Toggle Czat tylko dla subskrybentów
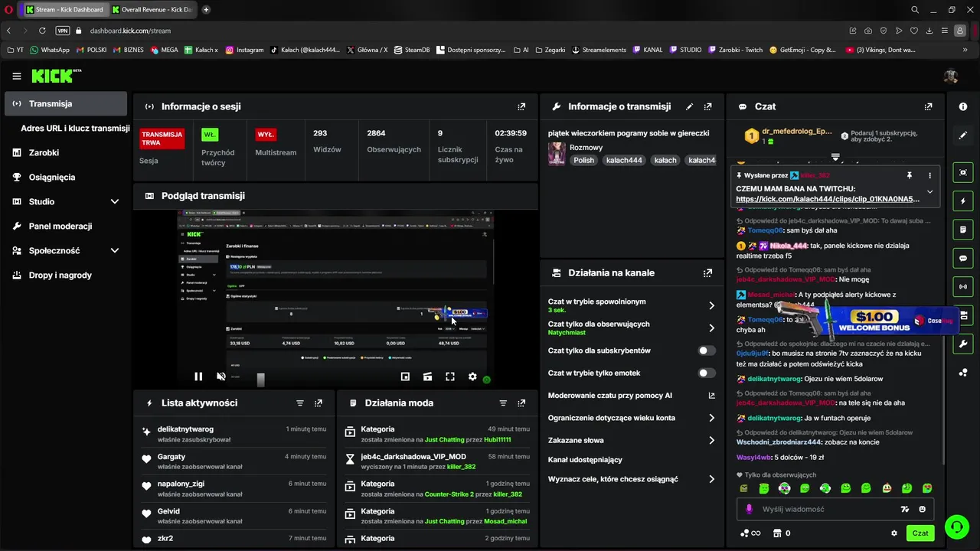This screenshot has width=980, height=551. coord(707,350)
